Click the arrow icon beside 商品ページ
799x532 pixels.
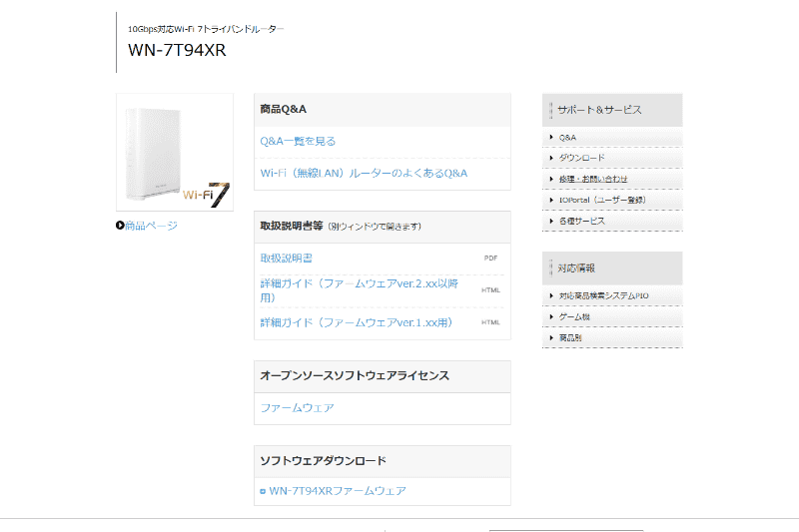click(120, 225)
